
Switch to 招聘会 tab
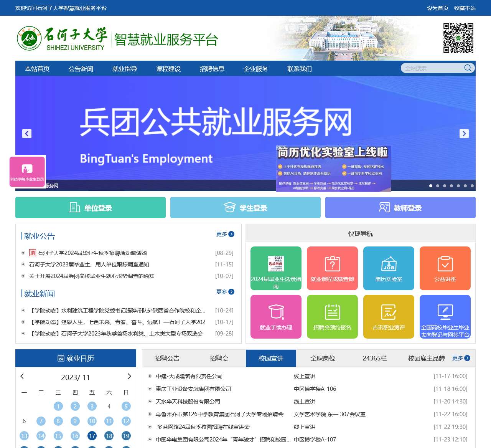point(219,358)
